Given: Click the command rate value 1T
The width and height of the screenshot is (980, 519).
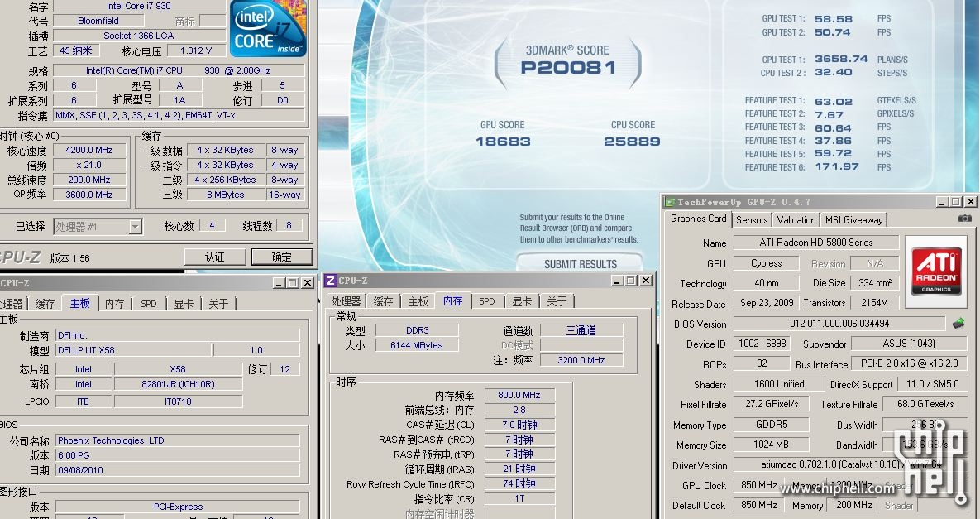Looking at the screenshot, I should [x=519, y=498].
